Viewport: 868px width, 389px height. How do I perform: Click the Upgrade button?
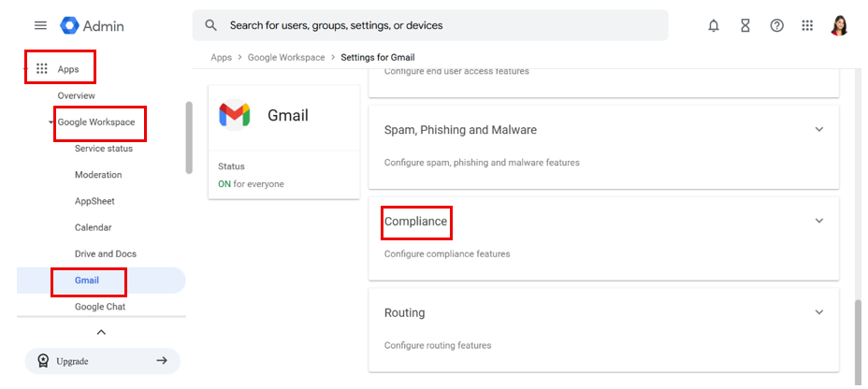tap(102, 361)
